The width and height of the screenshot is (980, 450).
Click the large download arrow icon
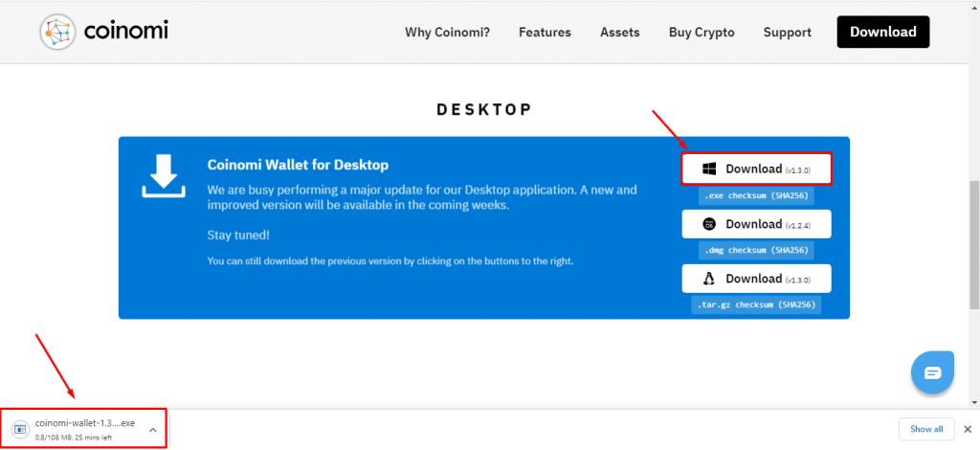163,175
